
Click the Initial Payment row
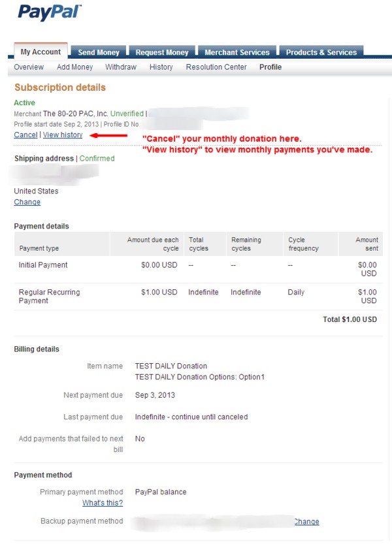point(198,269)
